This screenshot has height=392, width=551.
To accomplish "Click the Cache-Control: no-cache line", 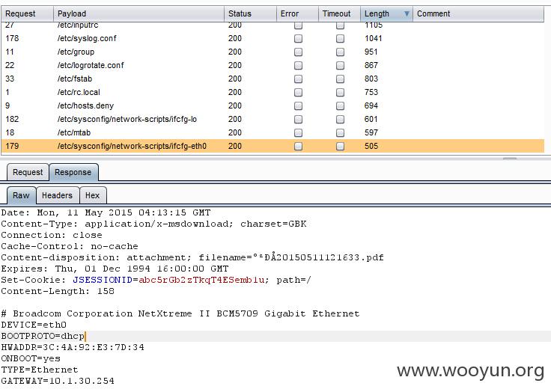I will [70, 246].
